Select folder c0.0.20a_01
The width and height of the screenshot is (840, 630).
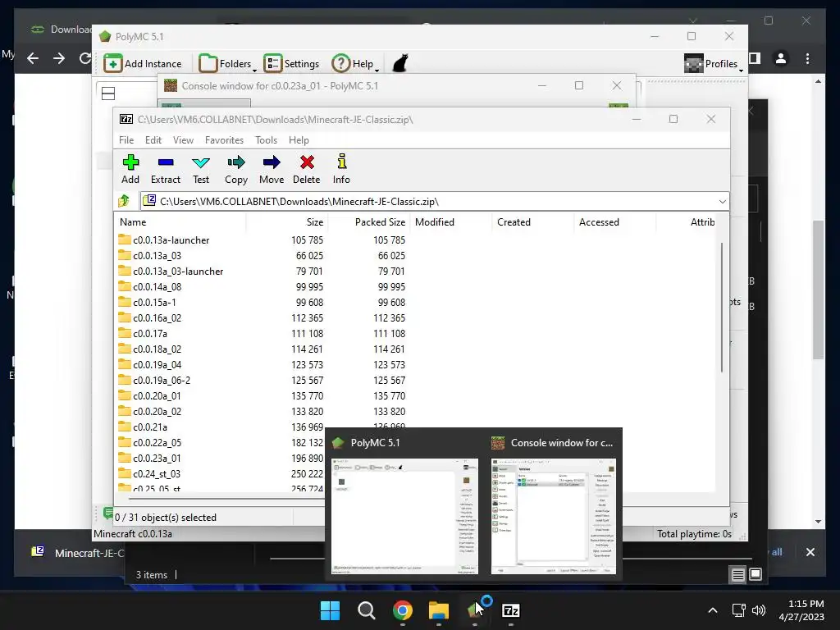(157, 396)
